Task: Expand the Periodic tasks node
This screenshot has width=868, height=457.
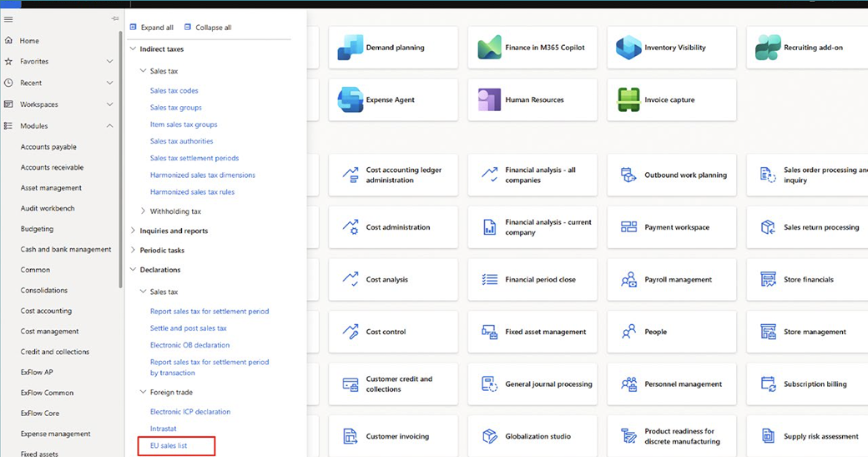Action: click(133, 250)
